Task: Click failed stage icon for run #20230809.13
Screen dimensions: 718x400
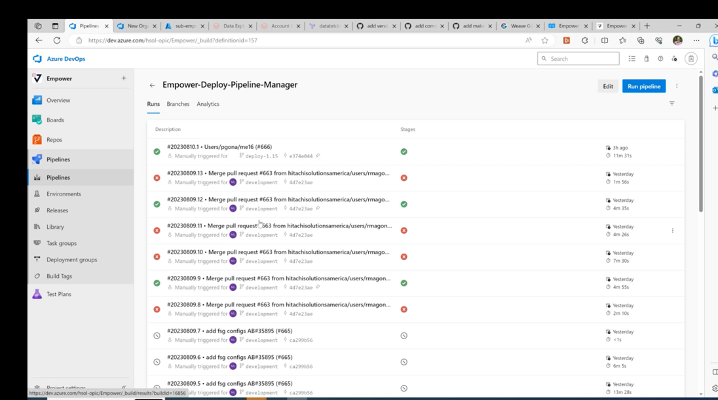Action: coord(404,178)
